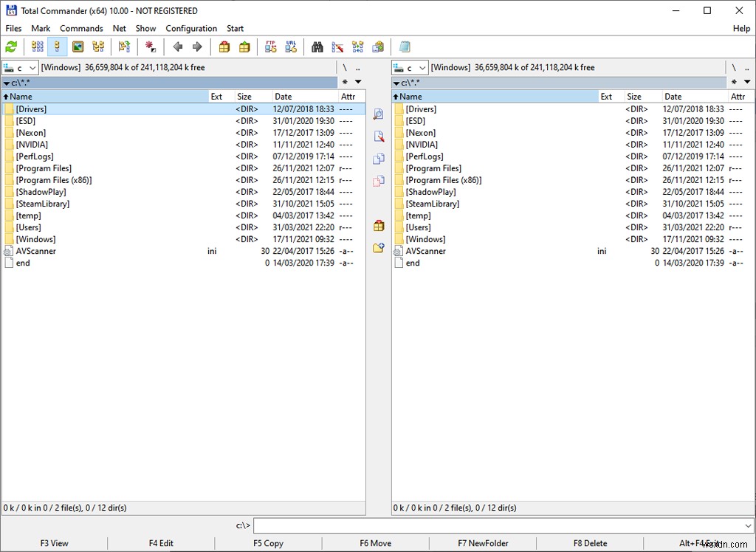Pack files using the pack icon

(224, 46)
